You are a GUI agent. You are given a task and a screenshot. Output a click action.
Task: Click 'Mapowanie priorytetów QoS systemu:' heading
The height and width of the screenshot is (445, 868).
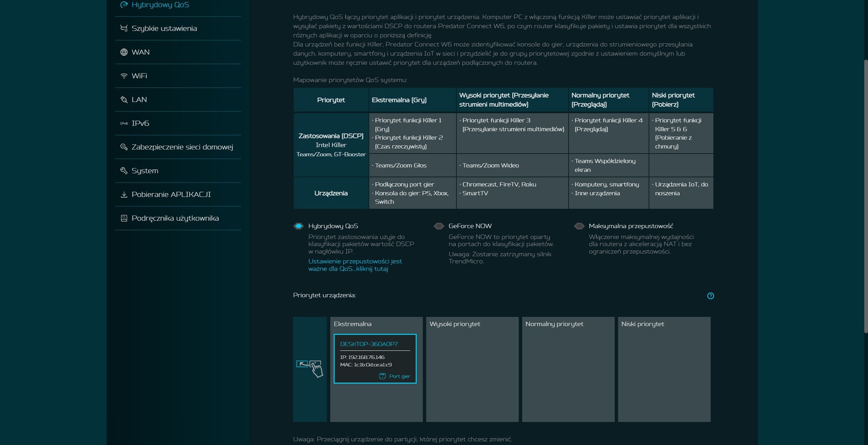pyautogui.click(x=350, y=80)
